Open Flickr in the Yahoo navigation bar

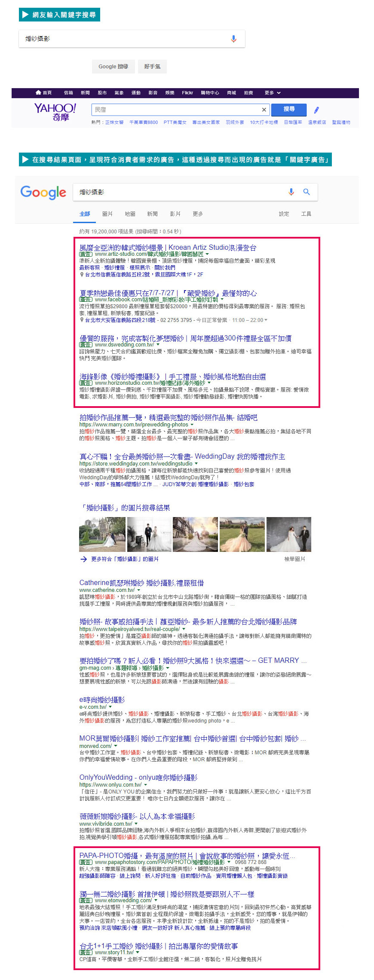click(187, 92)
